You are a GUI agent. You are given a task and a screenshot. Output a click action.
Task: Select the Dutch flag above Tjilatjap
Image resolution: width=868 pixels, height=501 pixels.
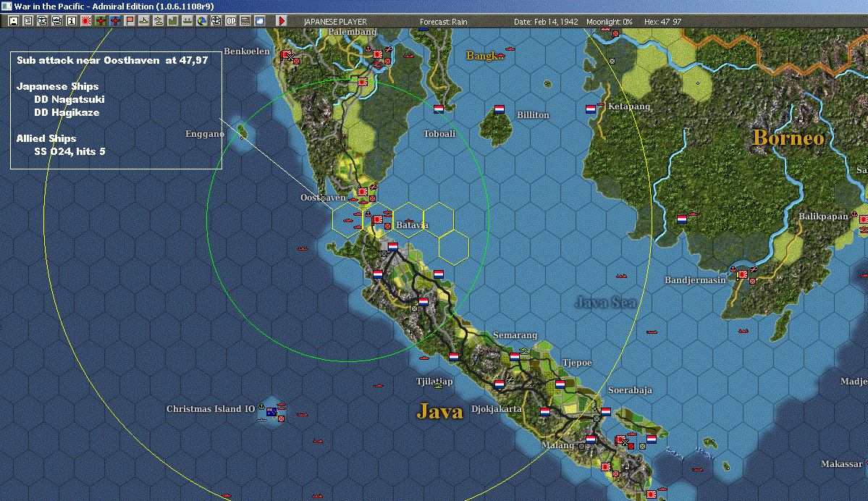454,357
